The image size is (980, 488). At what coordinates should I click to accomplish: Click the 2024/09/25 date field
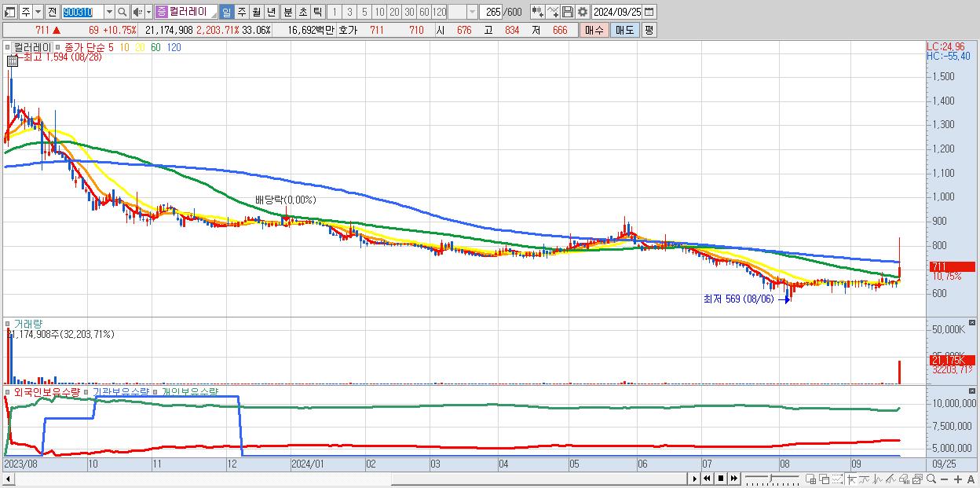(x=617, y=12)
